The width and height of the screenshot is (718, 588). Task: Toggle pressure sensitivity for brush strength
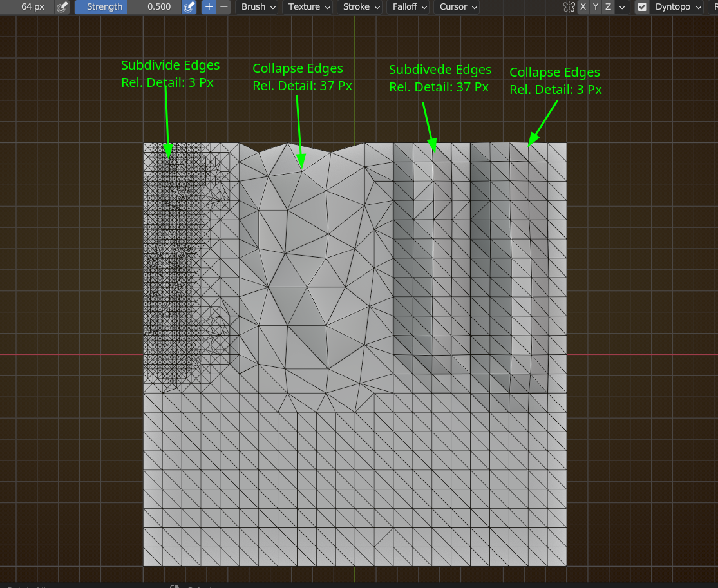click(189, 7)
